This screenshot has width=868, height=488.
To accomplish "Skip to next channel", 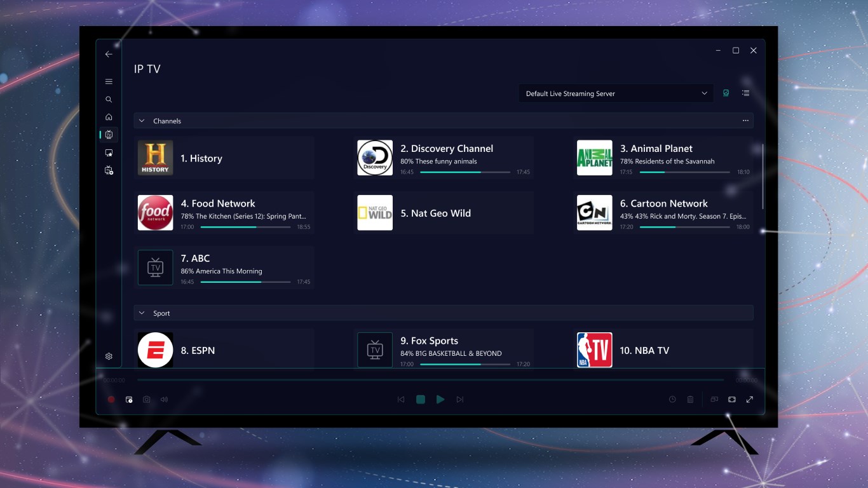I will [460, 400].
